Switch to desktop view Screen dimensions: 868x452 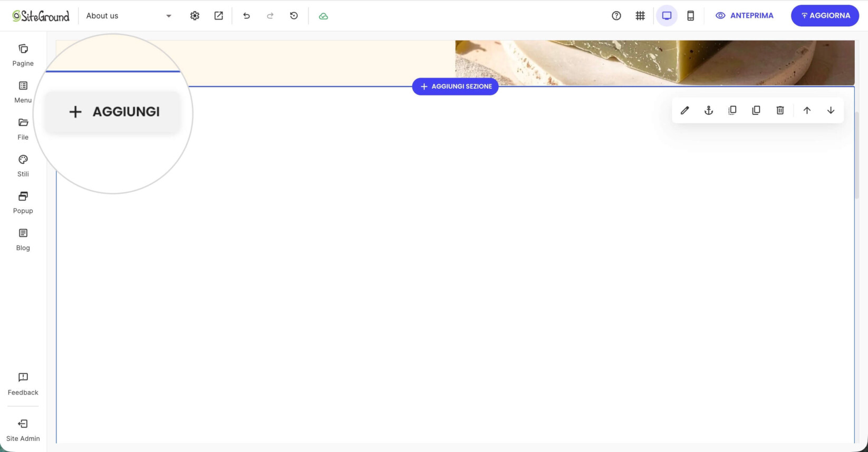click(667, 16)
